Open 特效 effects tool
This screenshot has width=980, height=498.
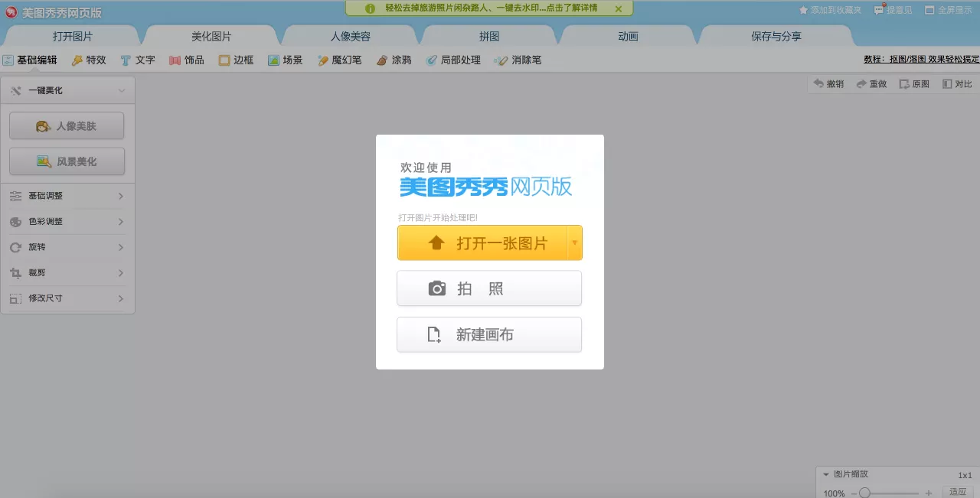pos(89,60)
